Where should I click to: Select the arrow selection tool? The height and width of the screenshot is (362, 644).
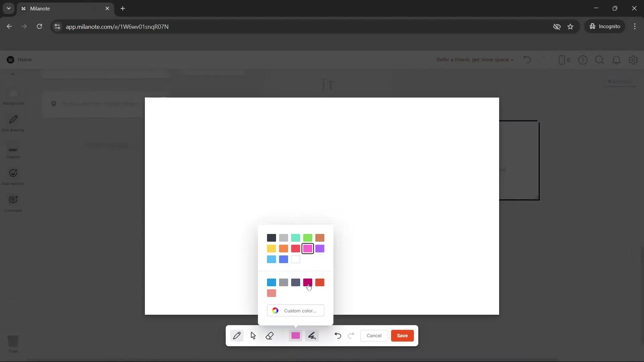(x=253, y=336)
